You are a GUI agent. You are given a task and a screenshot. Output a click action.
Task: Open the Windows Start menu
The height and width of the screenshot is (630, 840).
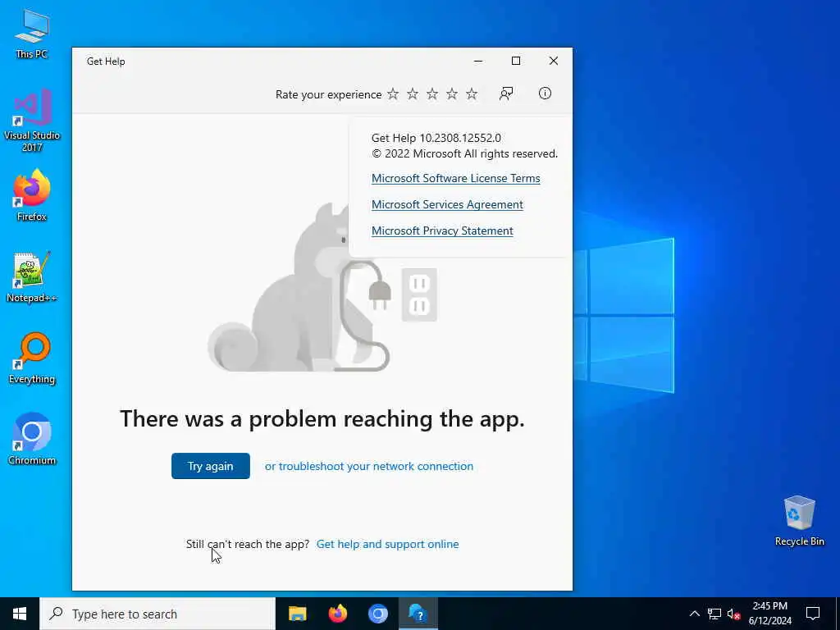(20, 614)
